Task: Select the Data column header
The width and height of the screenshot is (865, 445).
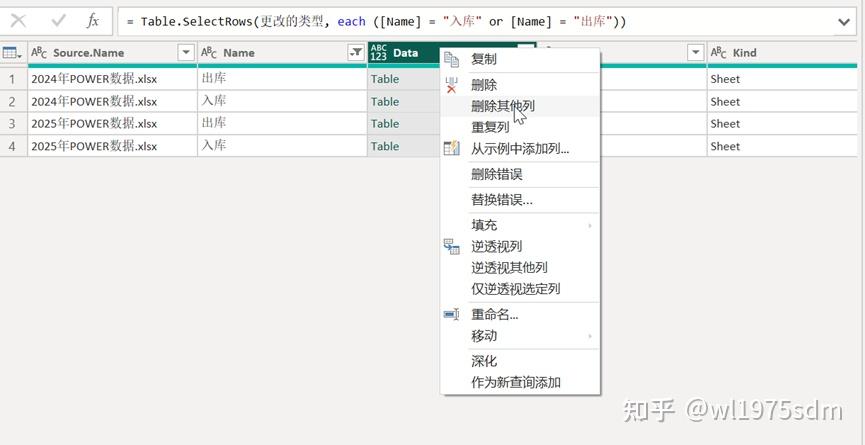Action: (x=405, y=53)
